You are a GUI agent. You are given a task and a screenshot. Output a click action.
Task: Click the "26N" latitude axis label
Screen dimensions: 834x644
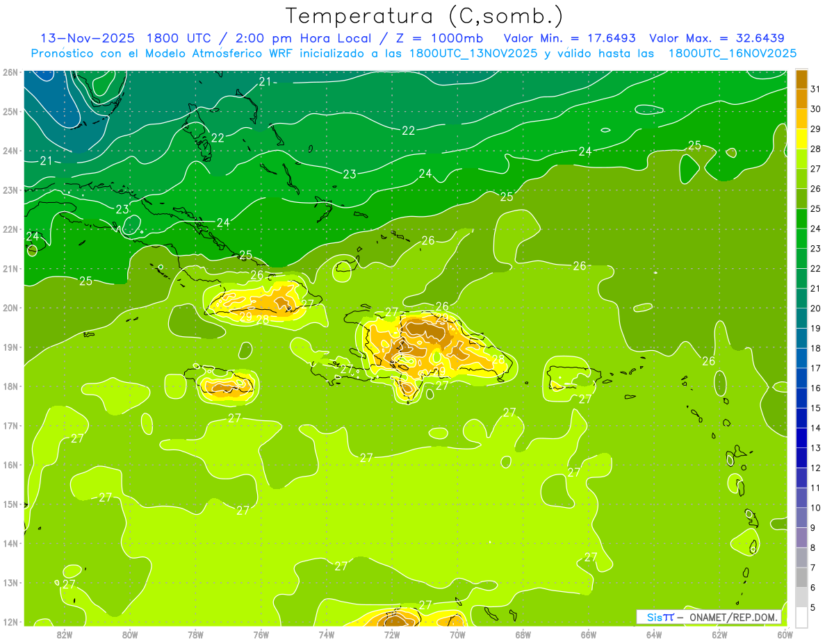click(10, 72)
